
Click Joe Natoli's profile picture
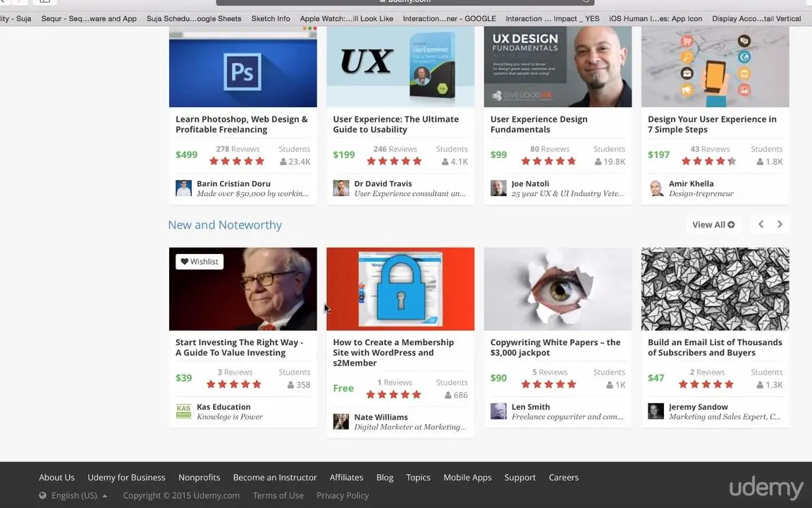point(498,188)
